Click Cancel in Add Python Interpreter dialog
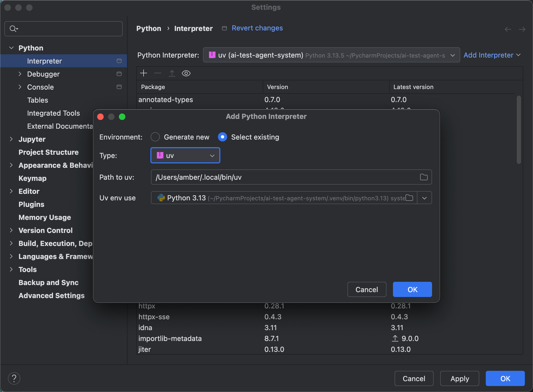Viewport: 533px width, 392px height. tap(367, 289)
